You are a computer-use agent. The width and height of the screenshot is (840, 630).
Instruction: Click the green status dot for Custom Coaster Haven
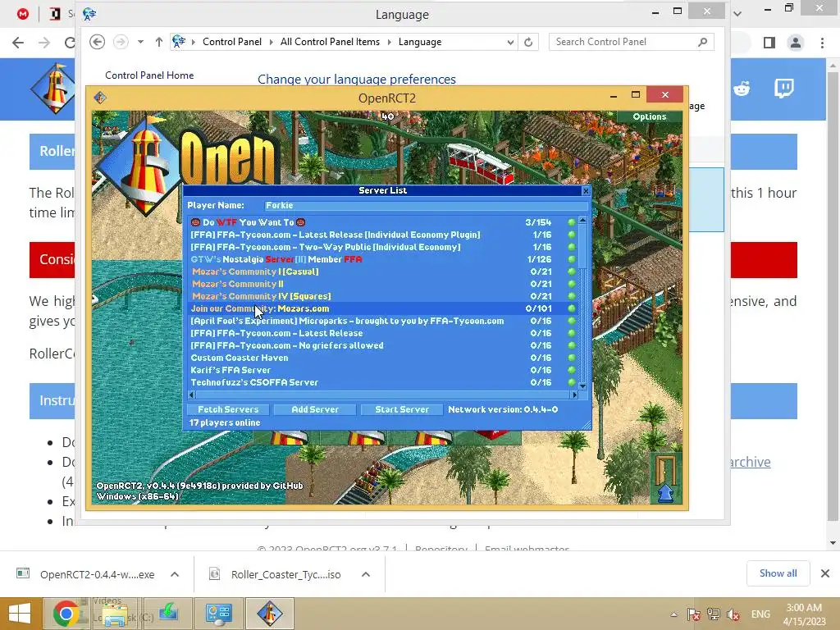coord(572,358)
